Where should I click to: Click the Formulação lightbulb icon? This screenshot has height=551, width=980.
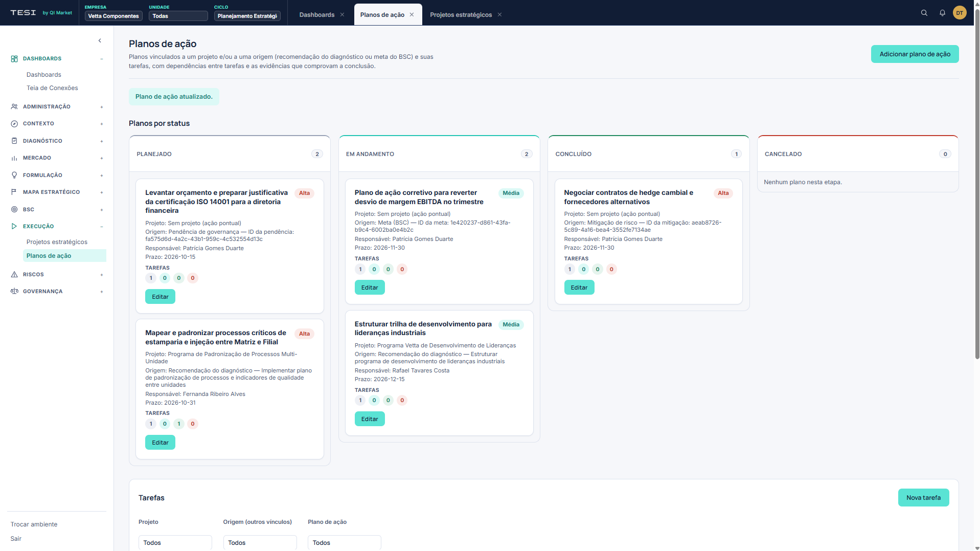coord(14,175)
